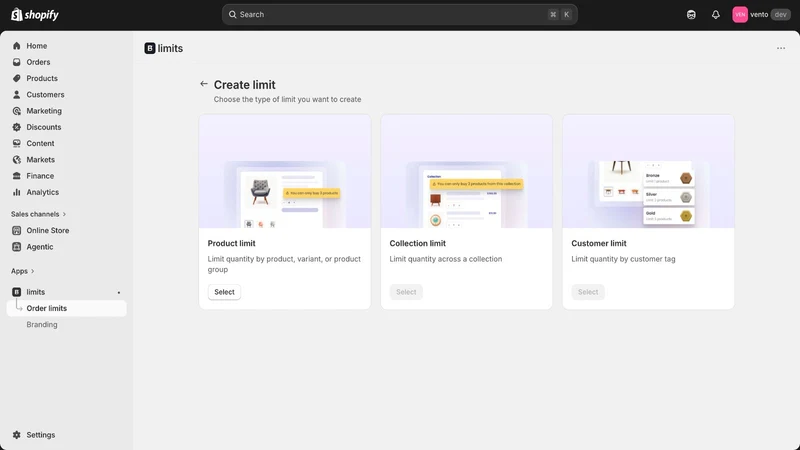Open the three-dot more actions menu
This screenshot has width=800, height=450.
(781, 48)
